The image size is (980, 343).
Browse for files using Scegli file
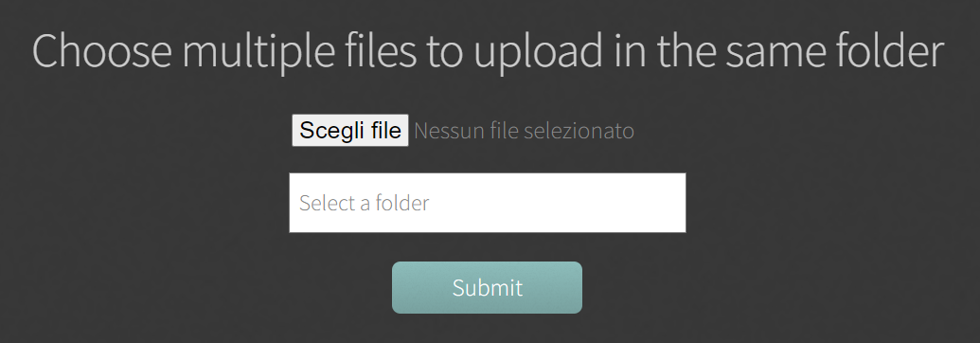pyautogui.click(x=350, y=130)
